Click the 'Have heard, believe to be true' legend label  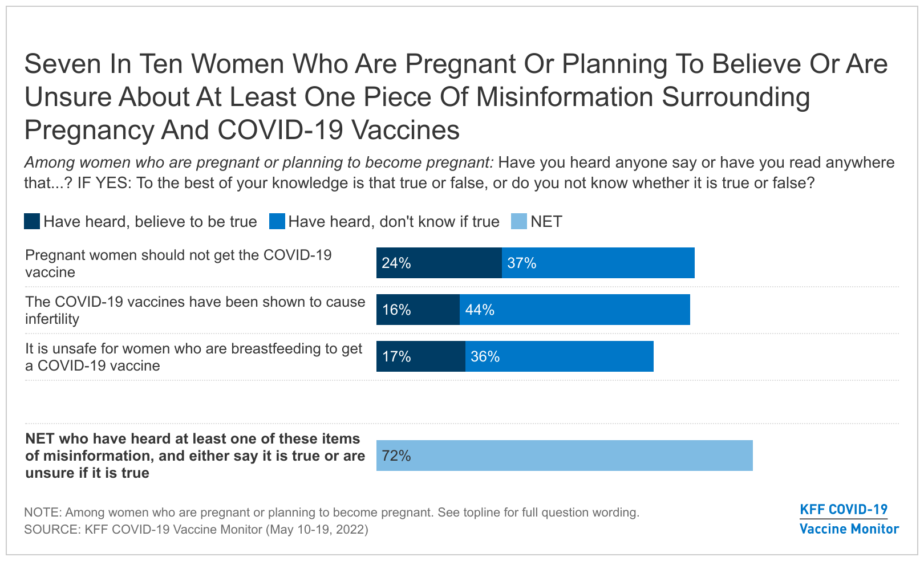[x=150, y=222]
